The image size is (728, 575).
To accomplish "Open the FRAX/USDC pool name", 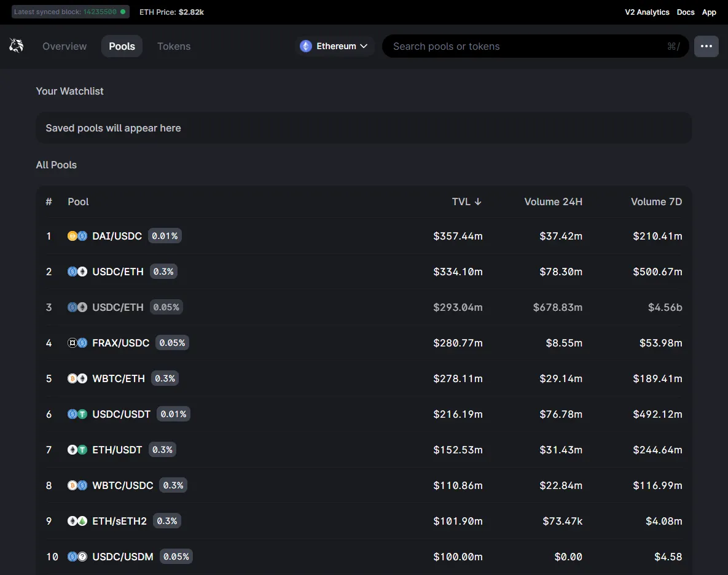I will click(x=120, y=343).
